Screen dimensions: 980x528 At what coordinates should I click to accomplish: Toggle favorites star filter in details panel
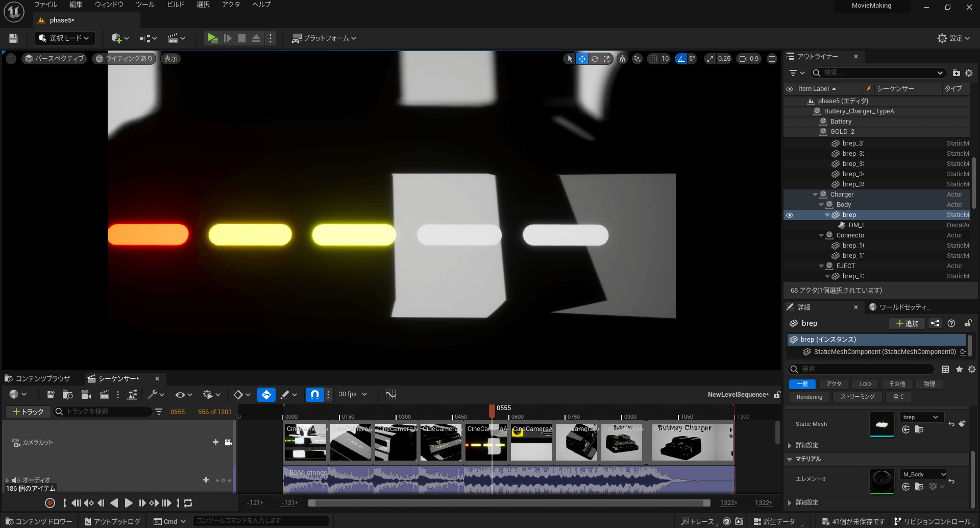959,369
